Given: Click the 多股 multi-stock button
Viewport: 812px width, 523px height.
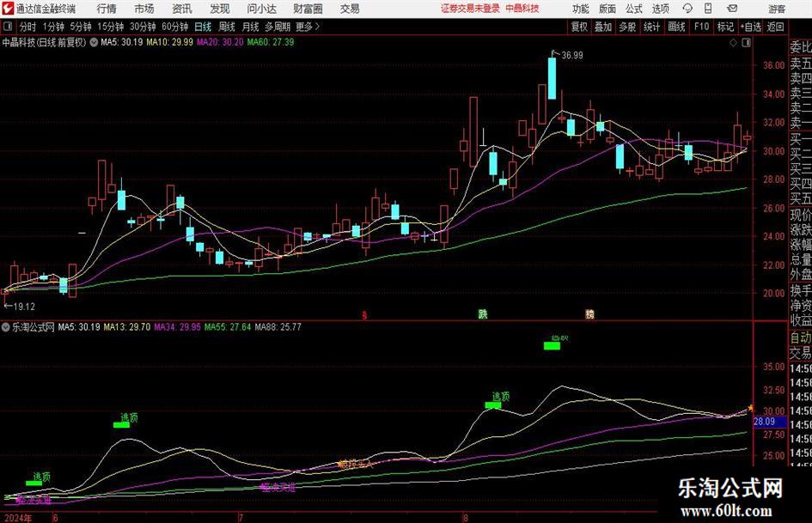Looking at the screenshot, I should pos(627,27).
